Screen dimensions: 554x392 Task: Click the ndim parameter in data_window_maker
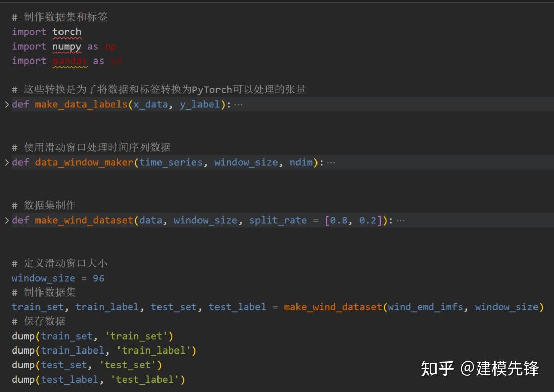click(x=301, y=162)
